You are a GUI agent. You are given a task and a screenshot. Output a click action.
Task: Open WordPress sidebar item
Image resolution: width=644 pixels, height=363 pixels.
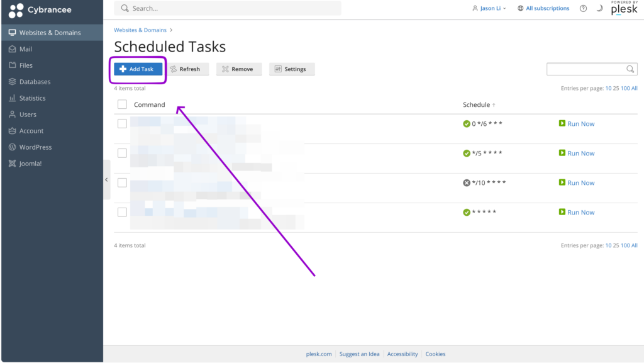pyautogui.click(x=52, y=147)
